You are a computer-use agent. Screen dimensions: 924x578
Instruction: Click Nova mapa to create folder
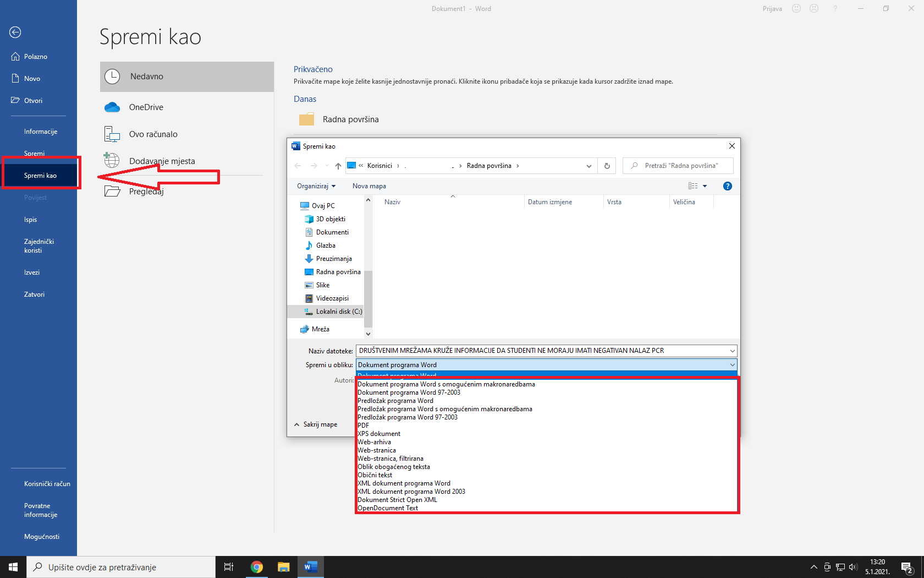point(369,186)
